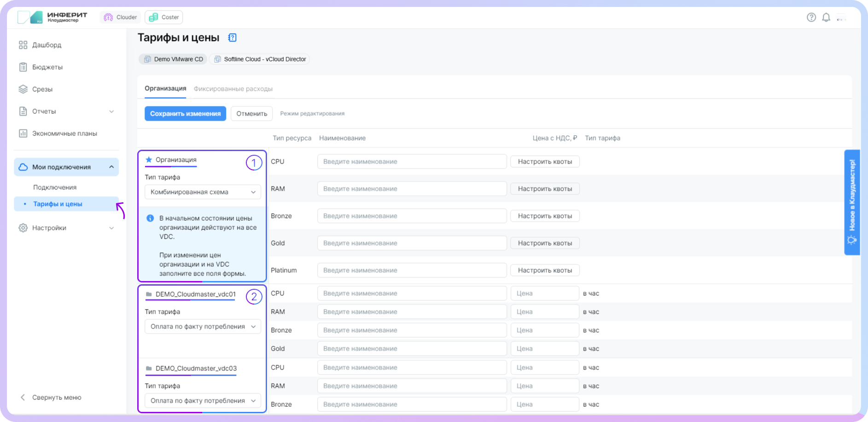Click Настроить квоты for Platinum row
The width and height of the screenshot is (868, 422).
[545, 270]
